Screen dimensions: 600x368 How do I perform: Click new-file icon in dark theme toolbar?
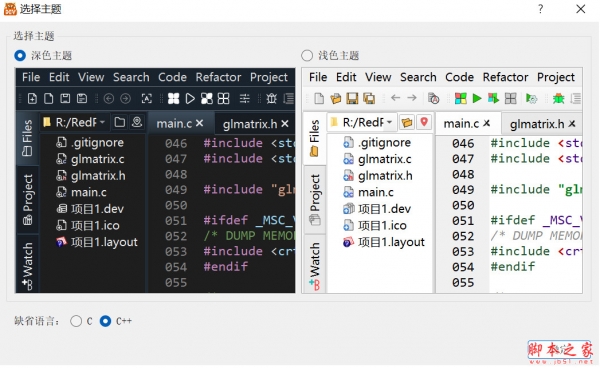coord(32,99)
